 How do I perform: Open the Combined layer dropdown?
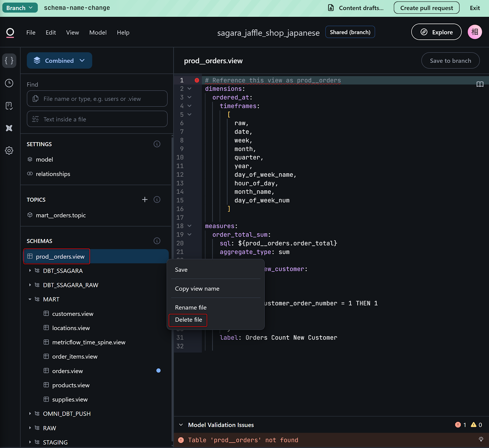pyautogui.click(x=59, y=60)
